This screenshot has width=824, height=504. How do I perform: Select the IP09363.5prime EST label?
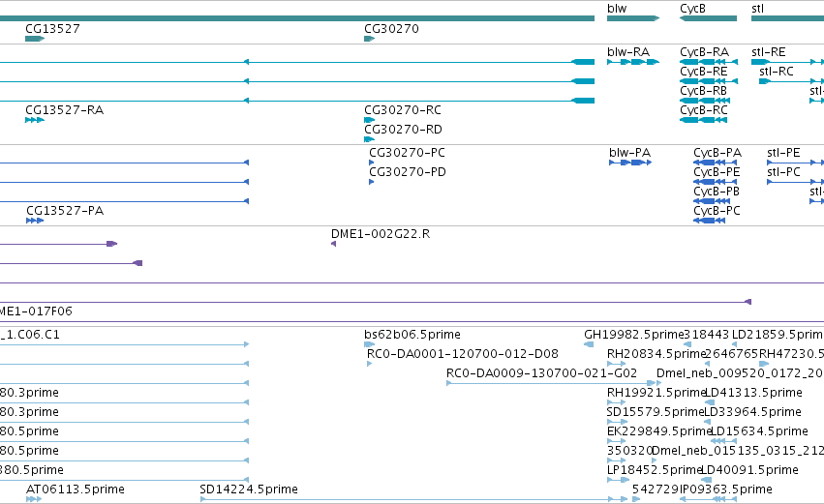[x=726, y=489]
